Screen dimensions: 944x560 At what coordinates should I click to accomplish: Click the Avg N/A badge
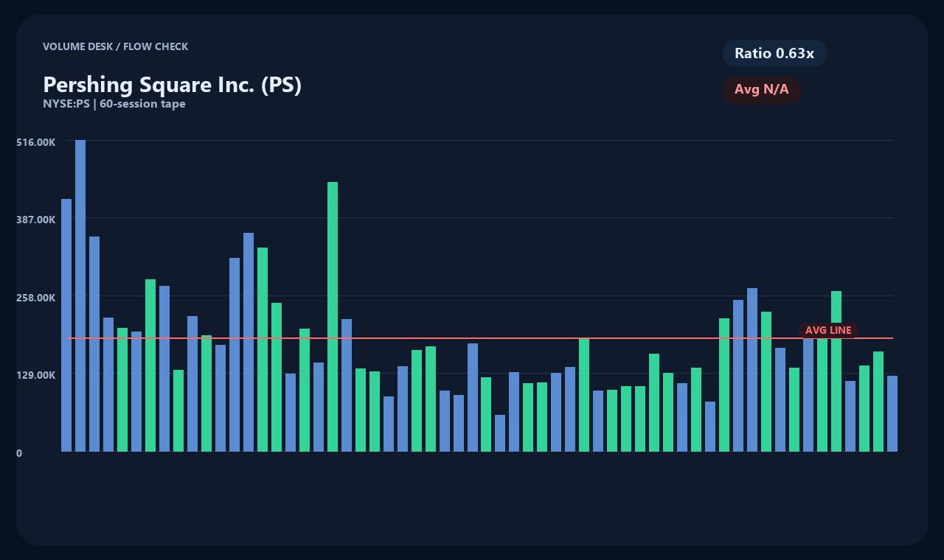point(762,90)
